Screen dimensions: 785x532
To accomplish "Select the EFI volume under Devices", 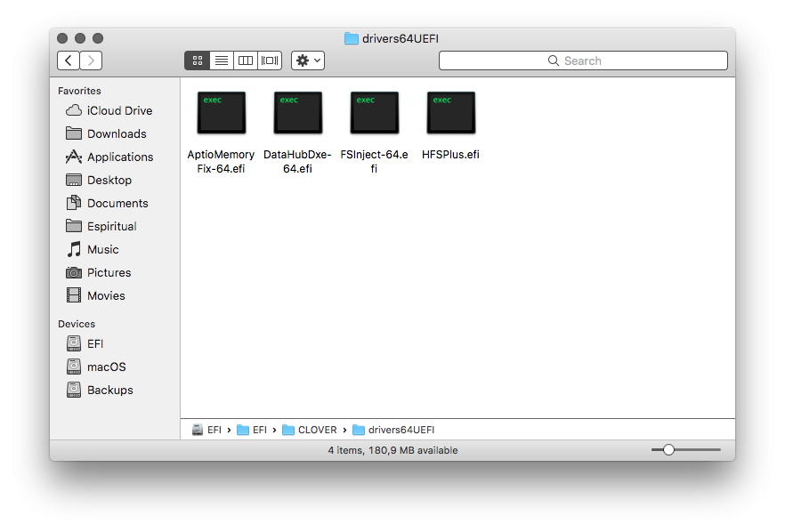I will point(85,343).
